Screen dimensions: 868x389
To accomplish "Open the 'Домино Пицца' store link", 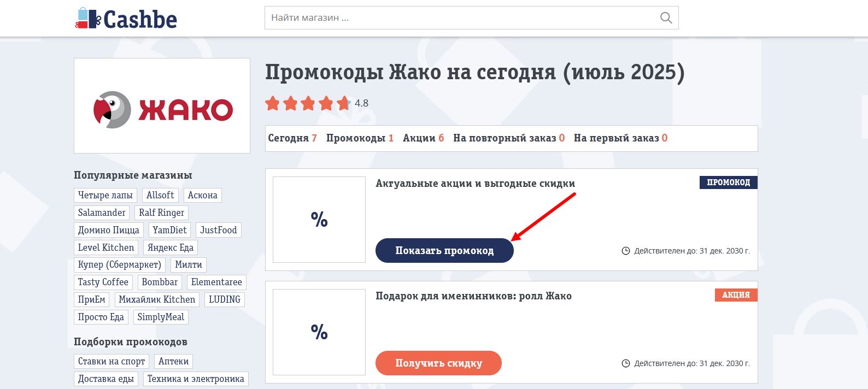I will 108,230.
